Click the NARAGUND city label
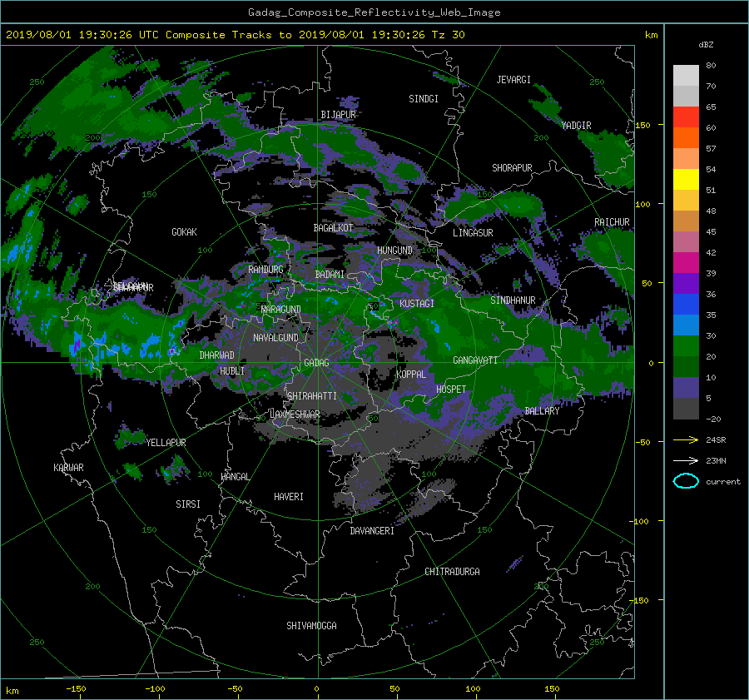Screen dimensions: 749x700 [281, 310]
